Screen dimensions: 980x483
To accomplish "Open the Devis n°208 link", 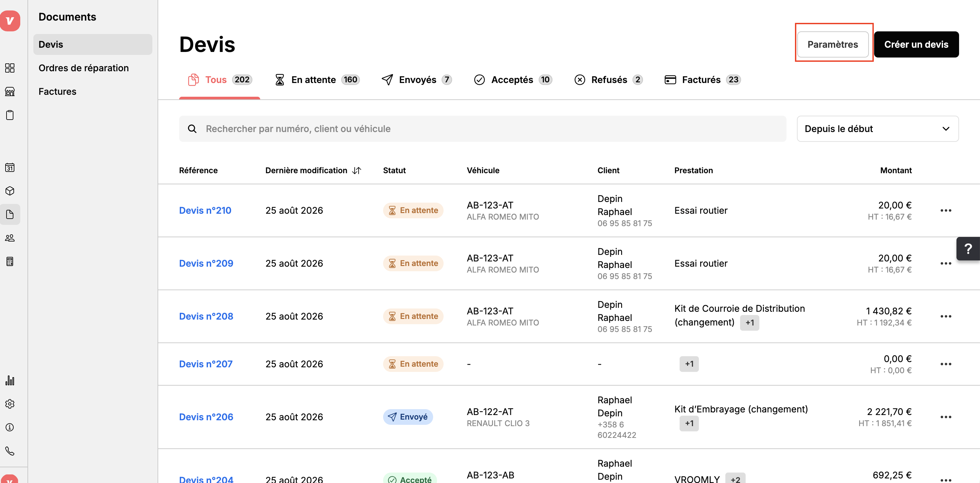I will 206,316.
